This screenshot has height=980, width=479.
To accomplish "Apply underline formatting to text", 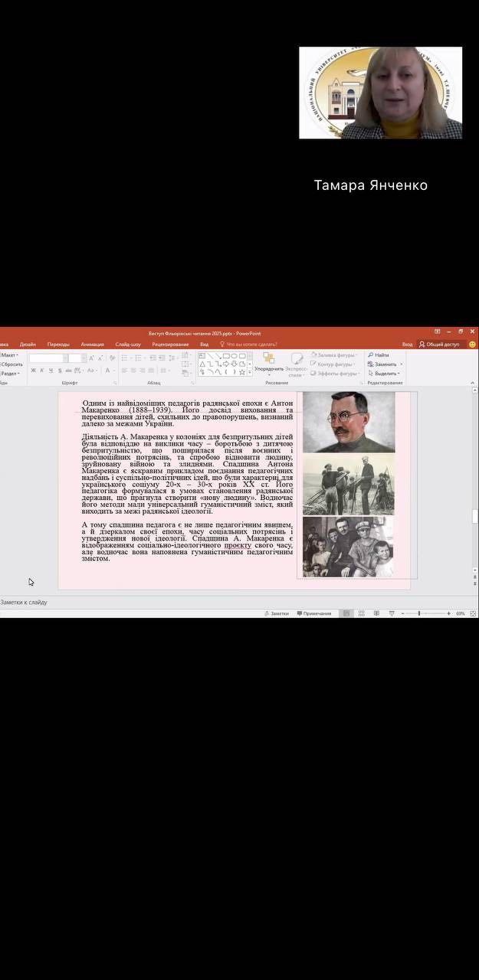I will [x=51, y=371].
